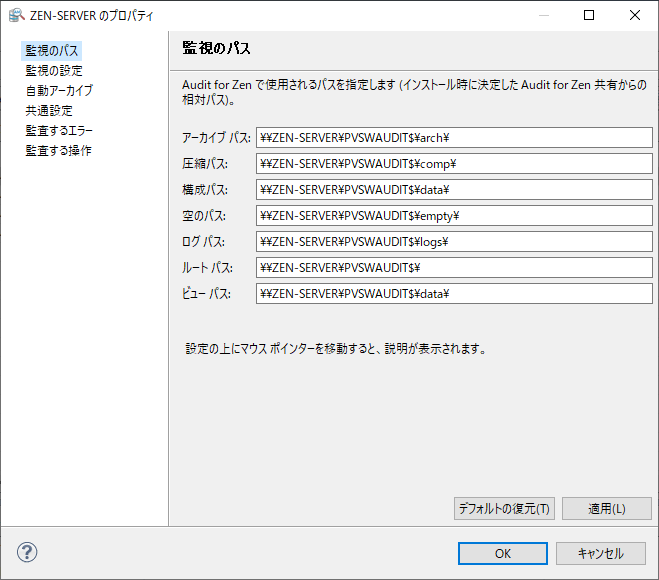Click the ZEN-SERVER title bar icon
The width and height of the screenshot is (659, 580).
[x=16, y=15]
